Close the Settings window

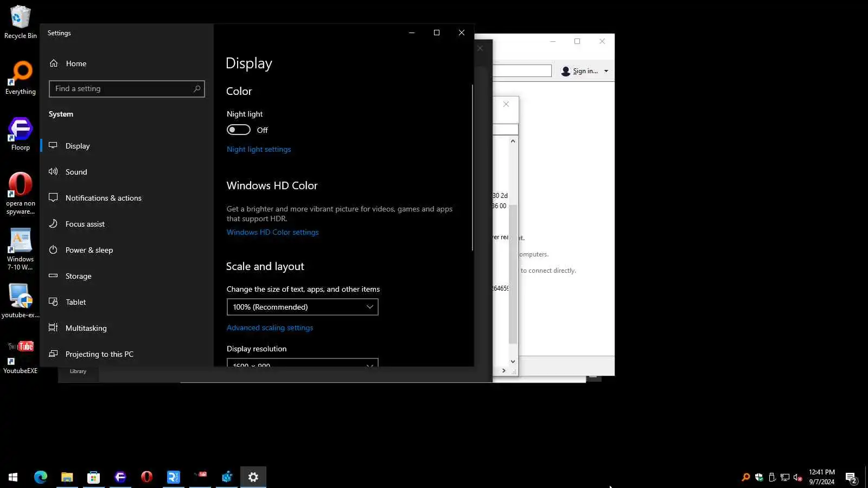pyautogui.click(x=462, y=33)
